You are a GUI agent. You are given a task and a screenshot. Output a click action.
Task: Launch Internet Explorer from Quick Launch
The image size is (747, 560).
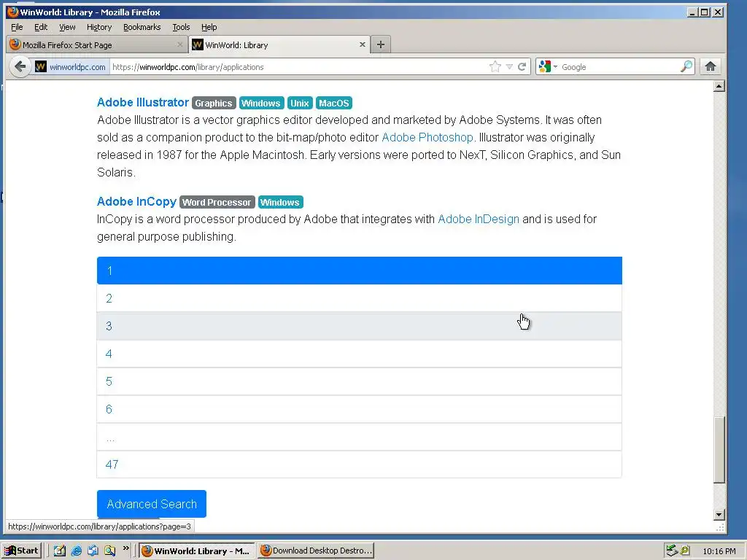coord(76,551)
